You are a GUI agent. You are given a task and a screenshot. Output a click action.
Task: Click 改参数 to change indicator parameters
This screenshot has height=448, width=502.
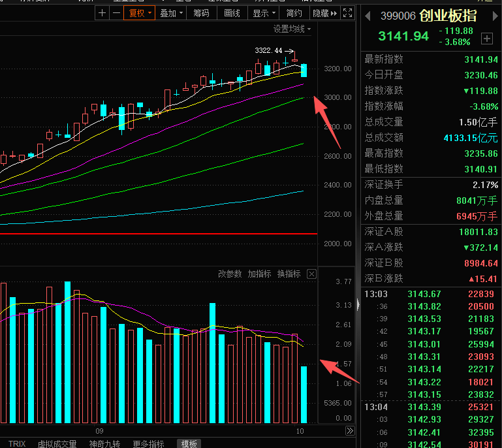pos(230,274)
